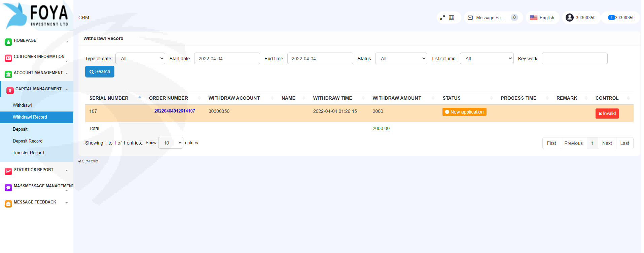This screenshot has width=644, height=253.
Task: Click the fullscreen expand arrows icon
Action: tap(442, 18)
